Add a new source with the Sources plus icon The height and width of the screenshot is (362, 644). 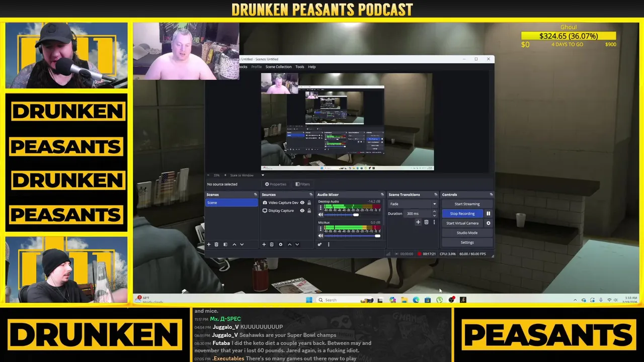click(x=264, y=244)
